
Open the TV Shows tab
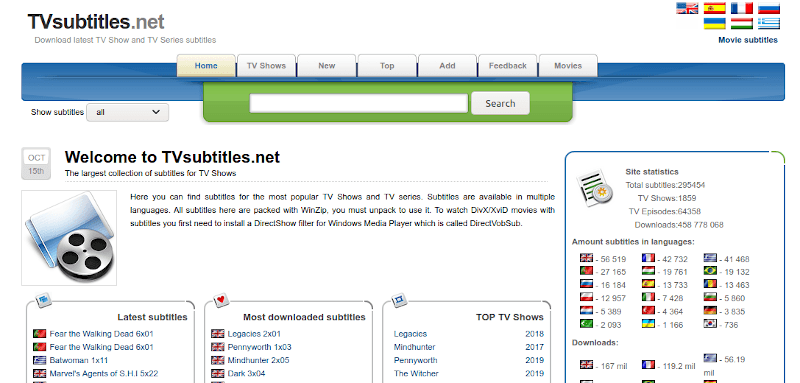pyautogui.click(x=266, y=66)
